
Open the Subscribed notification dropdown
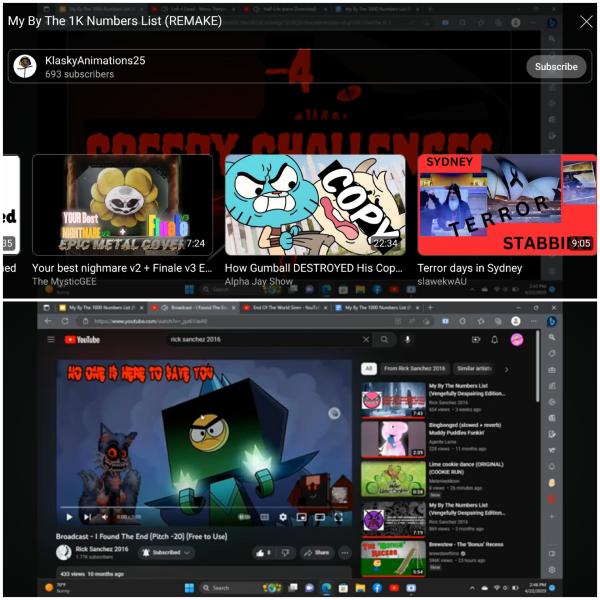pyautogui.click(x=166, y=552)
